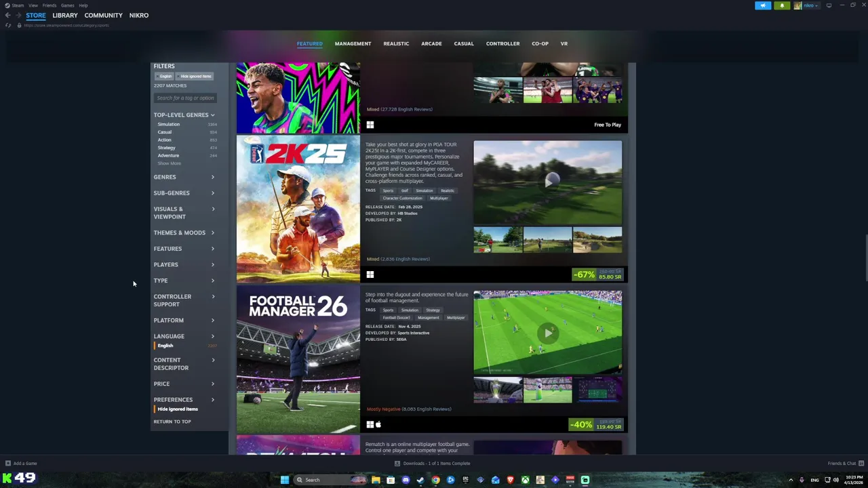
Task: Open the green notifications bell
Action: [782, 5]
